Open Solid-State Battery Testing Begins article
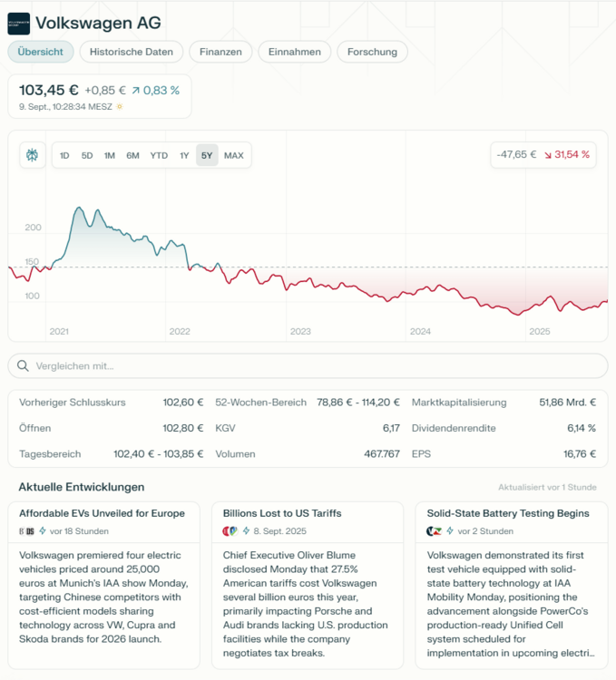 tap(507, 513)
